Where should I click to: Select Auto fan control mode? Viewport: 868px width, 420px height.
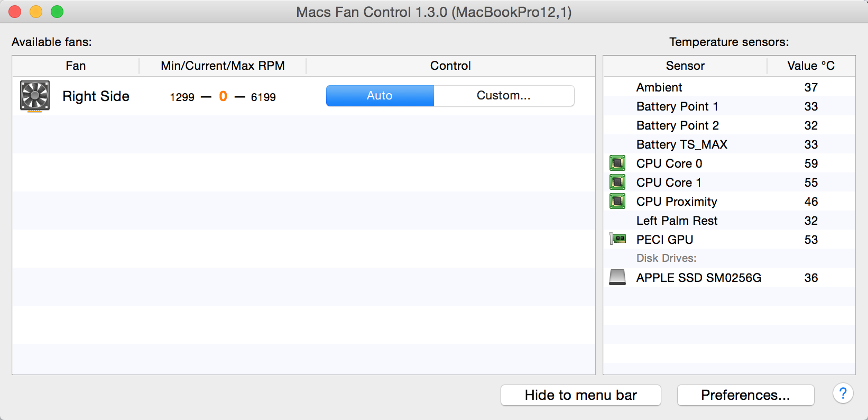[380, 96]
